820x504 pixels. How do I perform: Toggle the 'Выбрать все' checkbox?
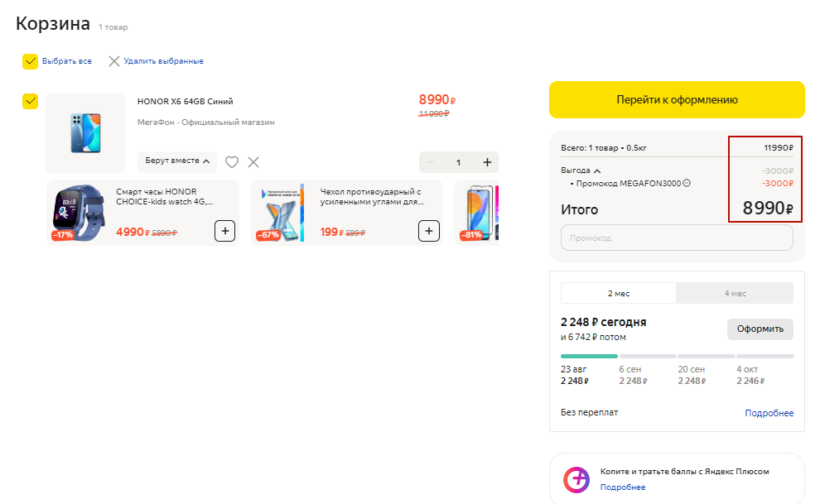pyautogui.click(x=31, y=61)
